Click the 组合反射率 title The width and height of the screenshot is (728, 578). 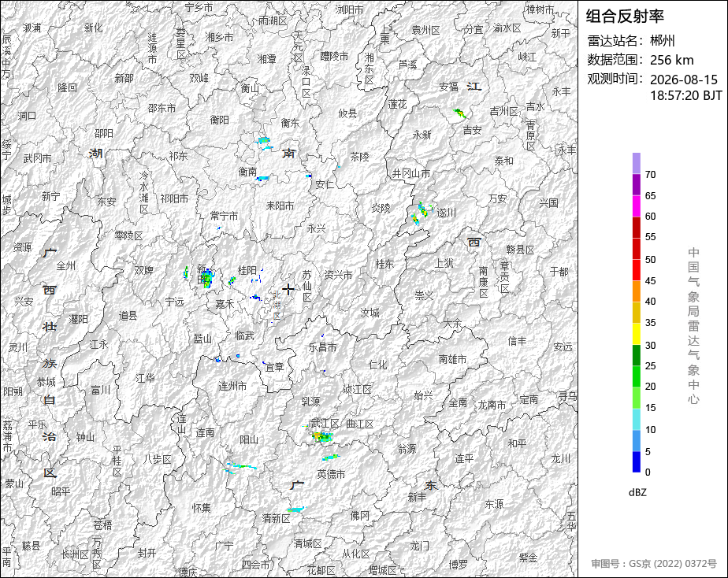(x=625, y=17)
